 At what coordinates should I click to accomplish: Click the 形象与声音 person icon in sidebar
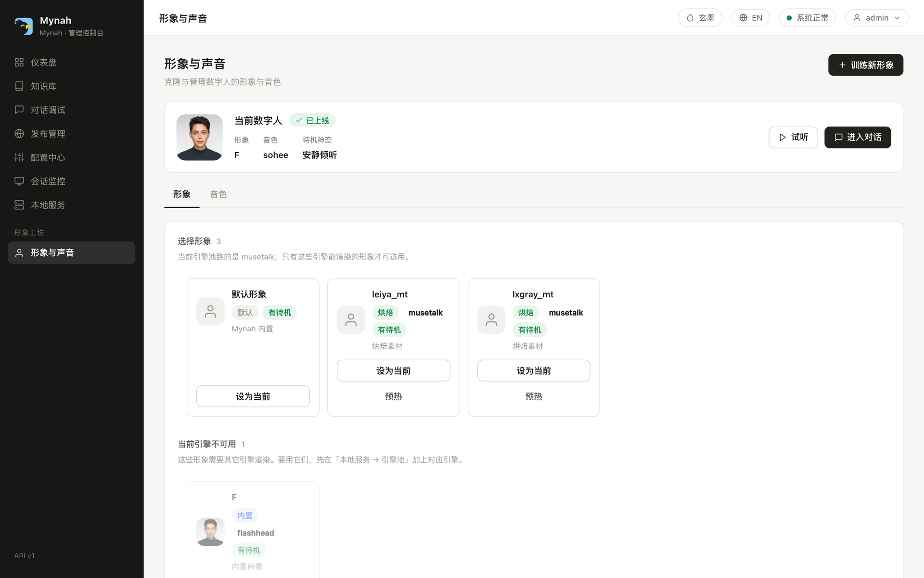point(19,253)
